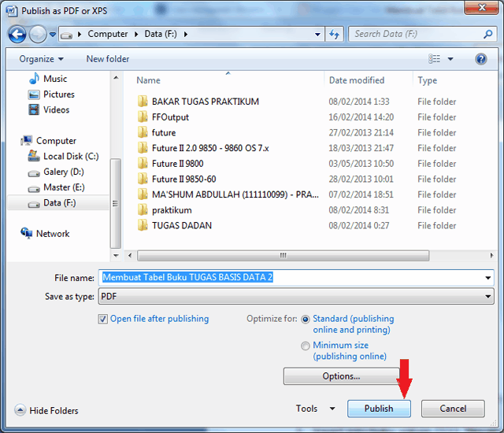Viewport: 504px width, 433px height.
Task: Open the address bar history dropdown
Action: [x=317, y=34]
